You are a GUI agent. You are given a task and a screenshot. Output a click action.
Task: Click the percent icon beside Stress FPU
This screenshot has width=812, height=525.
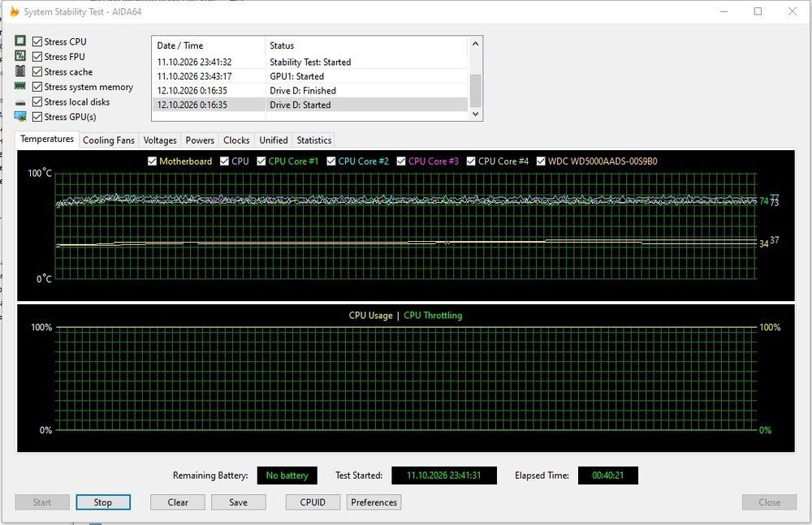coord(20,55)
